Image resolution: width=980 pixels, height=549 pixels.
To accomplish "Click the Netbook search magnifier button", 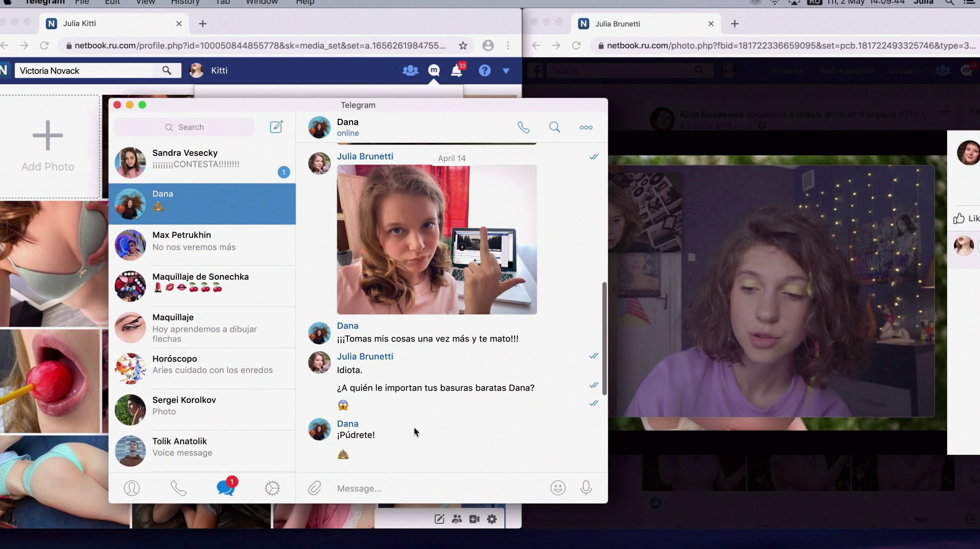I will coord(167,71).
